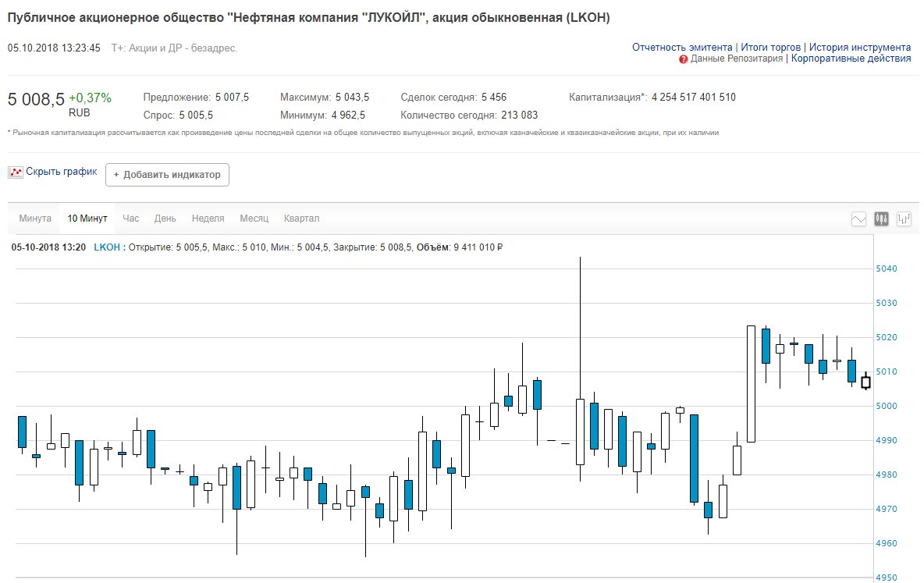Click the Капитализация value 4 254 517 401 510
The image size is (924, 583).
(694, 98)
